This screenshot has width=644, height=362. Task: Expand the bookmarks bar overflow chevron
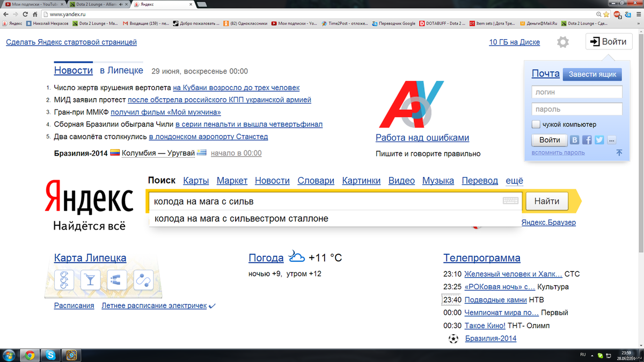pyautogui.click(x=639, y=24)
